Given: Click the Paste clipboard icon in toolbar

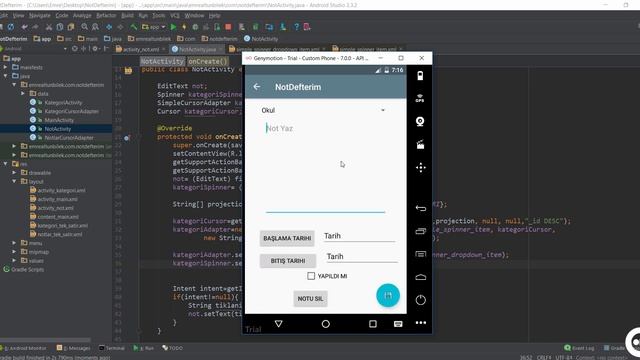Looking at the screenshot, I should 71,27.
